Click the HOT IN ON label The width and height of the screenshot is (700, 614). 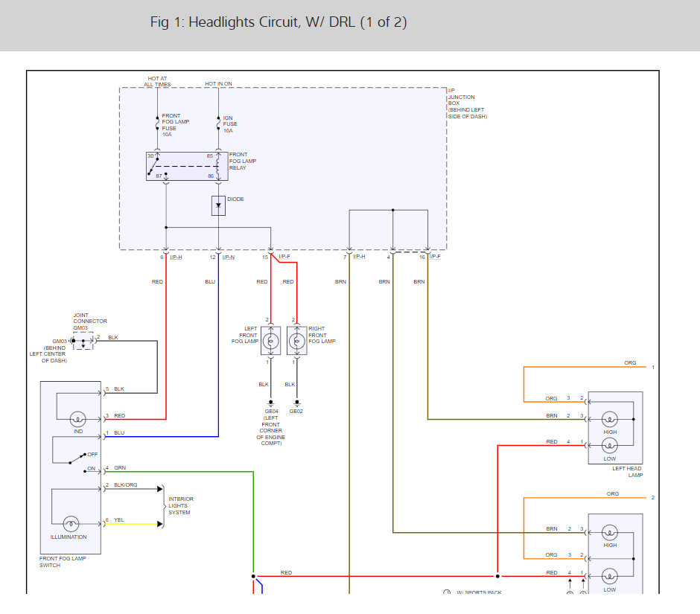218,83
